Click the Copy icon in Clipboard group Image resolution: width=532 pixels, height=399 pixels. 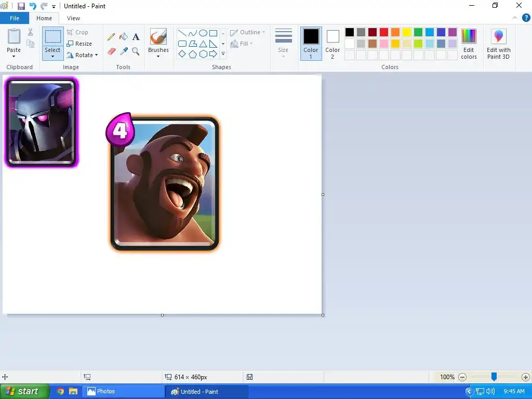coord(30,44)
